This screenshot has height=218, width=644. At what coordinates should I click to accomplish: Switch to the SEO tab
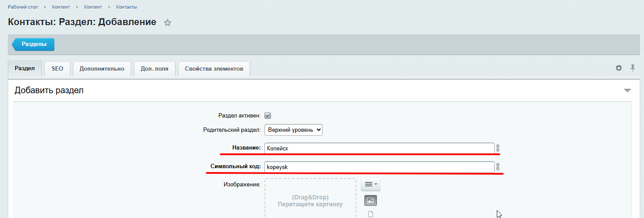click(x=57, y=69)
